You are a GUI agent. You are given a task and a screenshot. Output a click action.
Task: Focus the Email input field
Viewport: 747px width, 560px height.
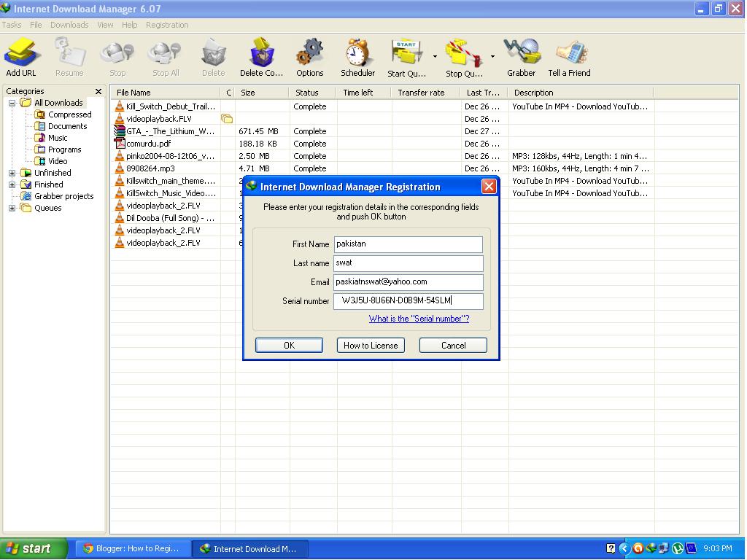[x=409, y=282]
